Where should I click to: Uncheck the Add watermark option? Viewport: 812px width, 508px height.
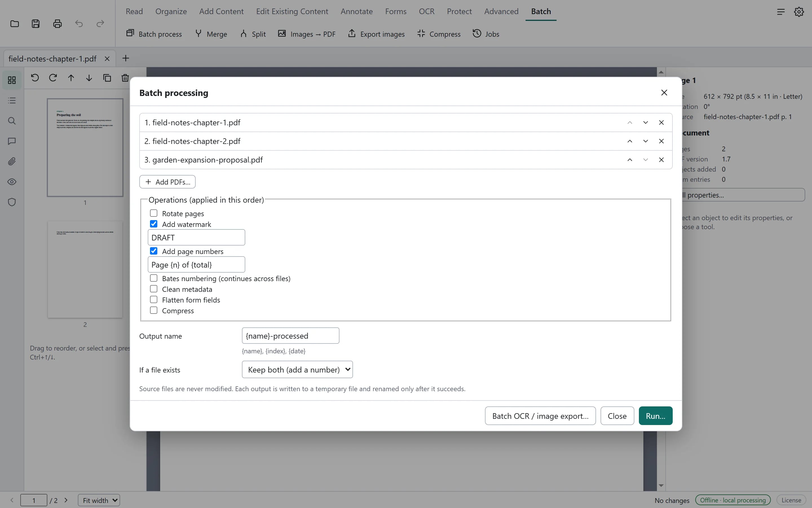[x=154, y=224]
